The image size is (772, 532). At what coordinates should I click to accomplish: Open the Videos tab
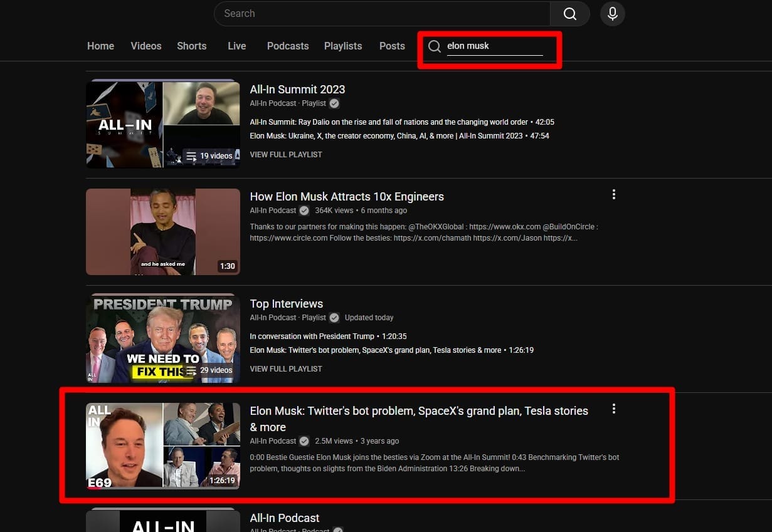(x=146, y=46)
